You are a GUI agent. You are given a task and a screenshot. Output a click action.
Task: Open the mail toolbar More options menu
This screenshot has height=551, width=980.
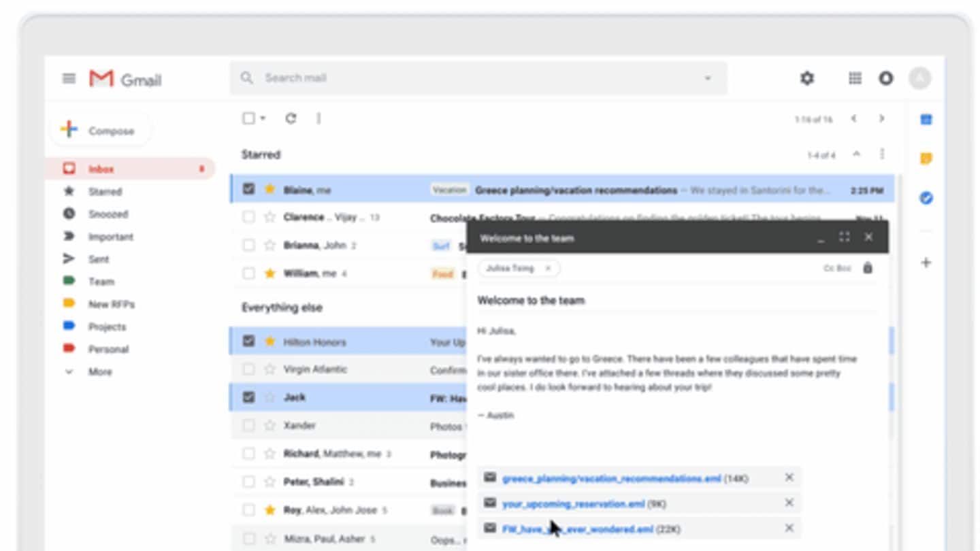tap(318, 118)
